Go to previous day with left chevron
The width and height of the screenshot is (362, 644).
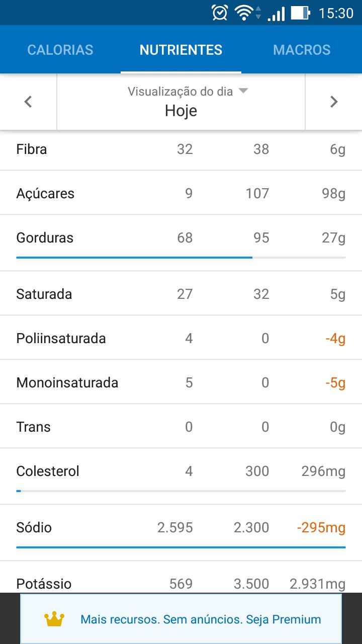28,102
